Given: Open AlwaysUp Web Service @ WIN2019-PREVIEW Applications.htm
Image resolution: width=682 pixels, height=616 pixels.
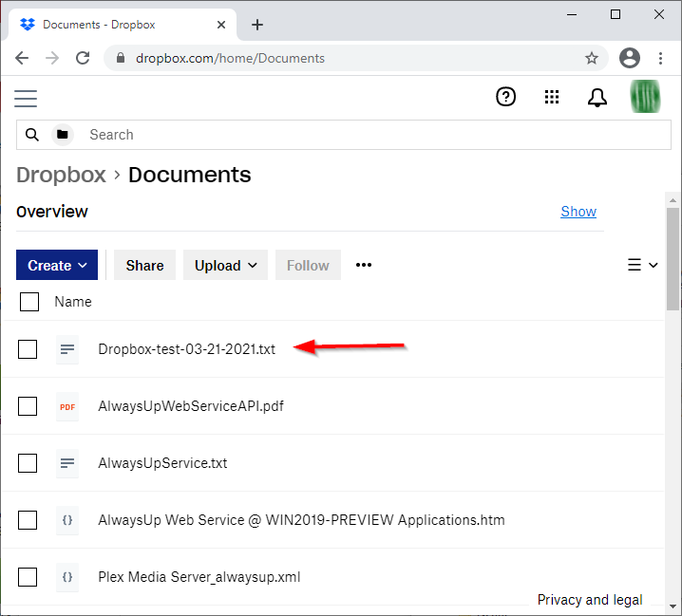Looking at the screenshot, I should [x=301, y=520].
